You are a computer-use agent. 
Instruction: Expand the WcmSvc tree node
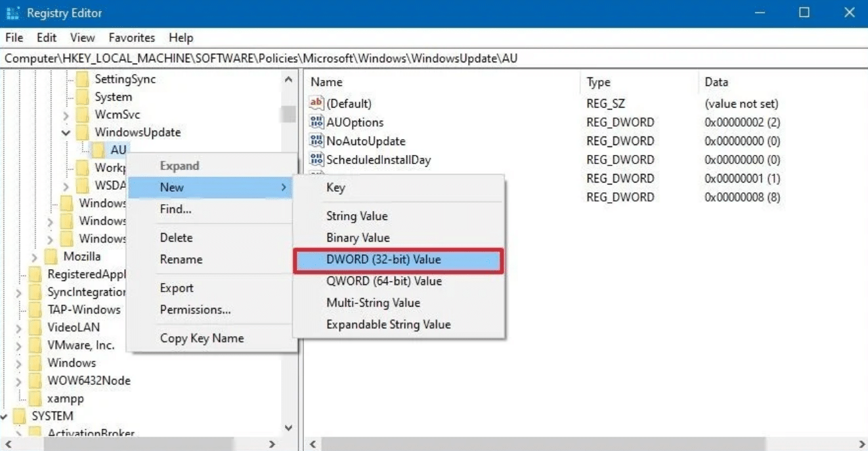[x=66, y=115]
